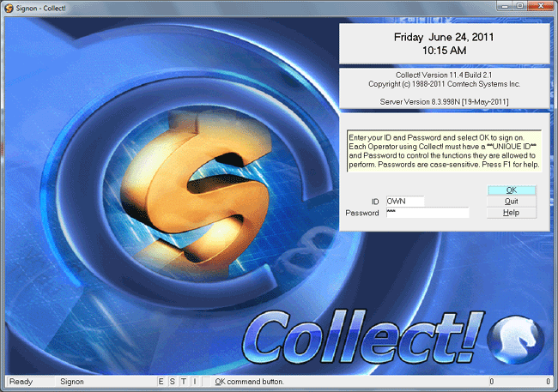Open Help from the signon panel

[512, 213]
